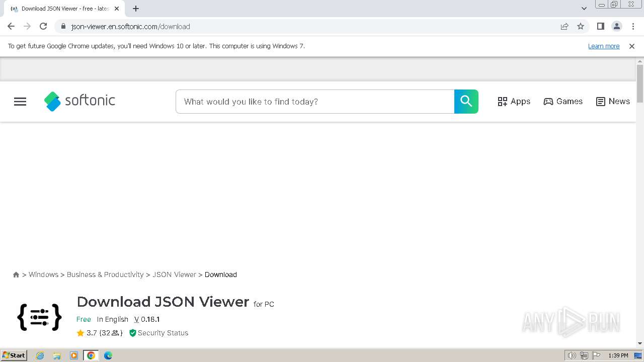Viewport: 644px width, 362px height.
Task: Open the Softonic hamburger menu
Action: pos(20,102)
